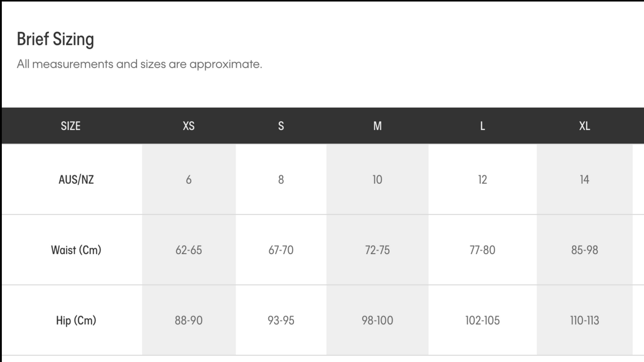Select the AUS/NZ row label
Image resolution: width=644 pixels, height=362 pixels.
point(76,180)
